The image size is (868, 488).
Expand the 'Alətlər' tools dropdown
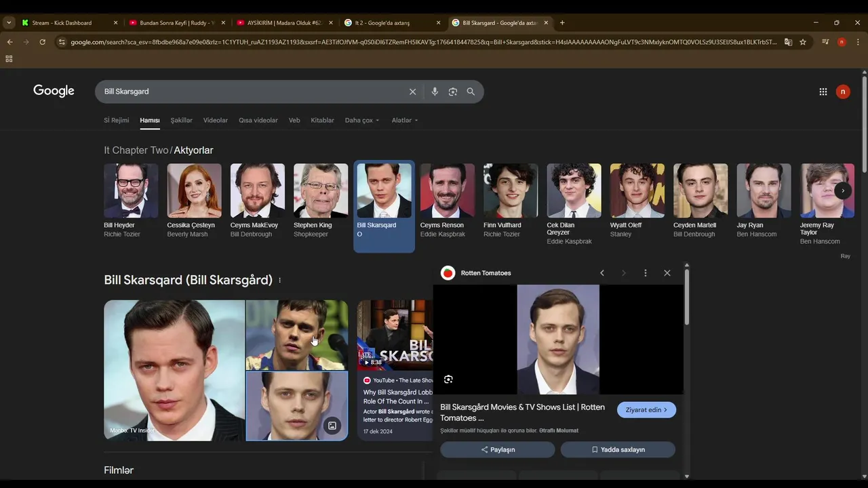coord(405,120)
